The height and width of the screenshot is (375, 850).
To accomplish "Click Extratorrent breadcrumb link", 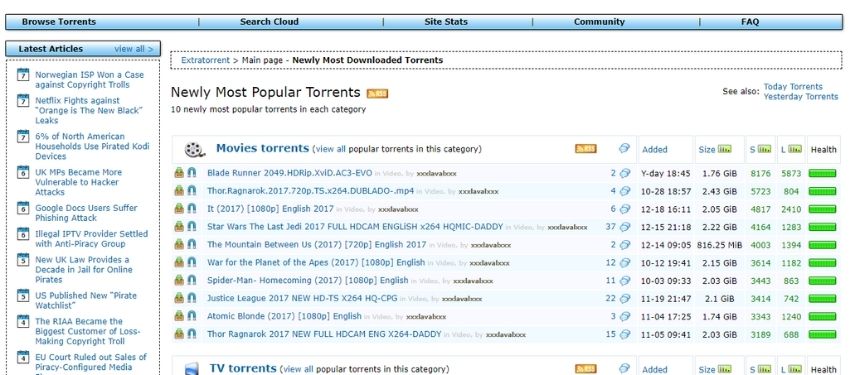I will click(x=205, y=60).
